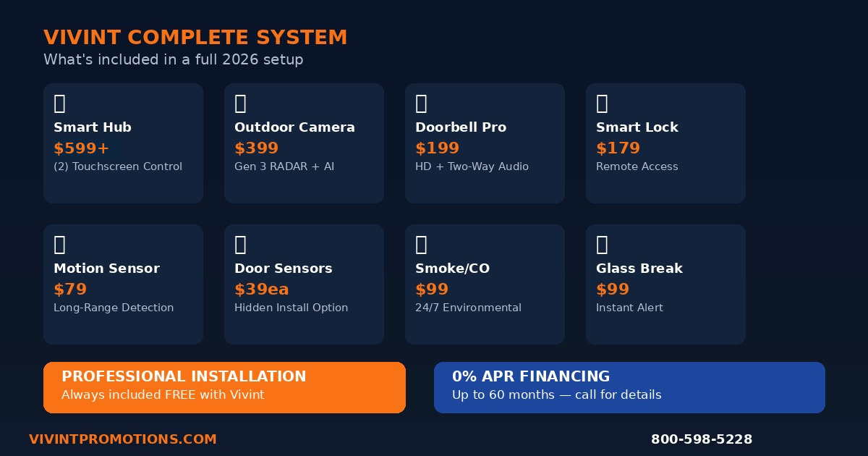This screenshot has width=868, height=456.
Task: Click the Smart Lock card icon
Action: click(x=602, y=104)
